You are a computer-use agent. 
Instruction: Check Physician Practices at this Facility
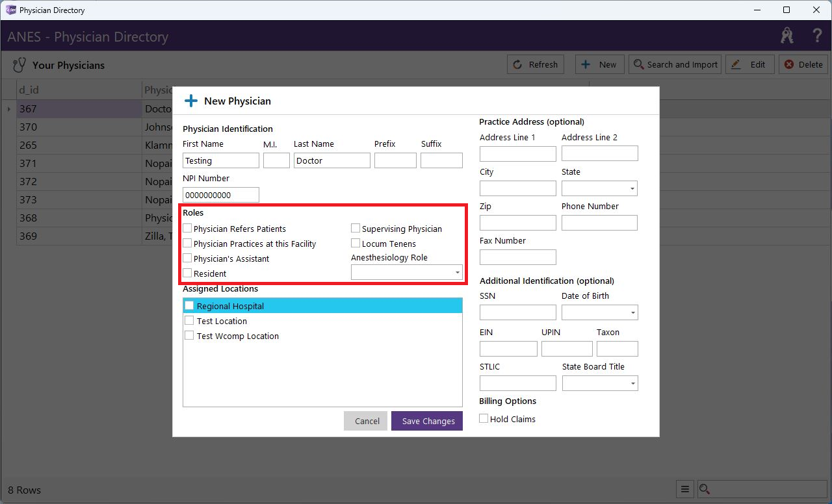[188, 244]
